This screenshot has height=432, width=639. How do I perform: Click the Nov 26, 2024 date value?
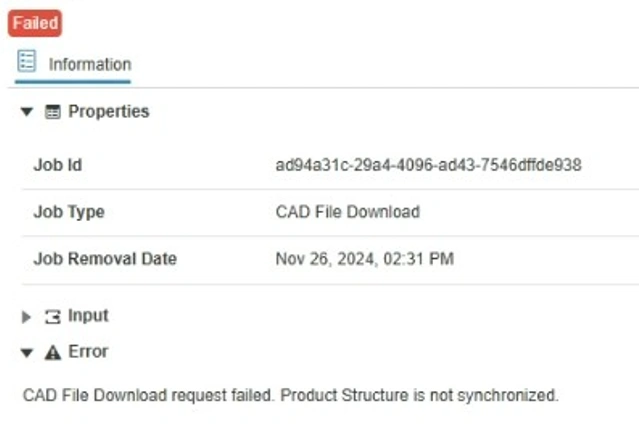364,259
